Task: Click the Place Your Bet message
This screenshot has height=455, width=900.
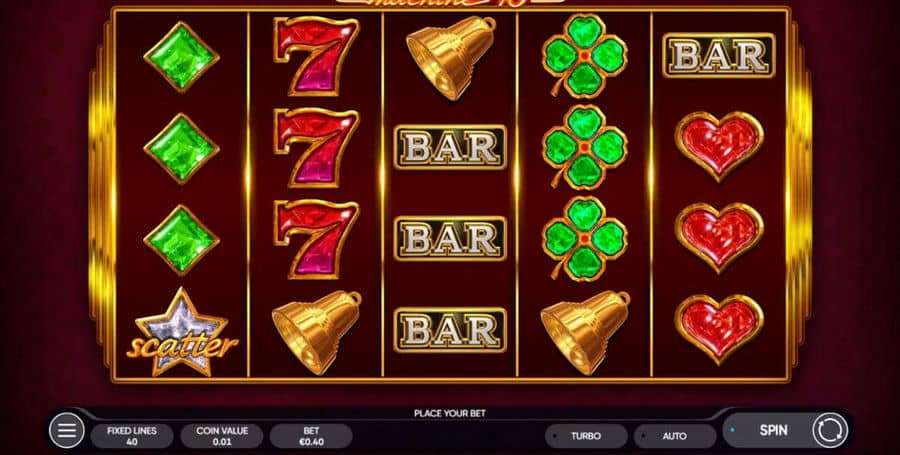Action: point(450,413)
